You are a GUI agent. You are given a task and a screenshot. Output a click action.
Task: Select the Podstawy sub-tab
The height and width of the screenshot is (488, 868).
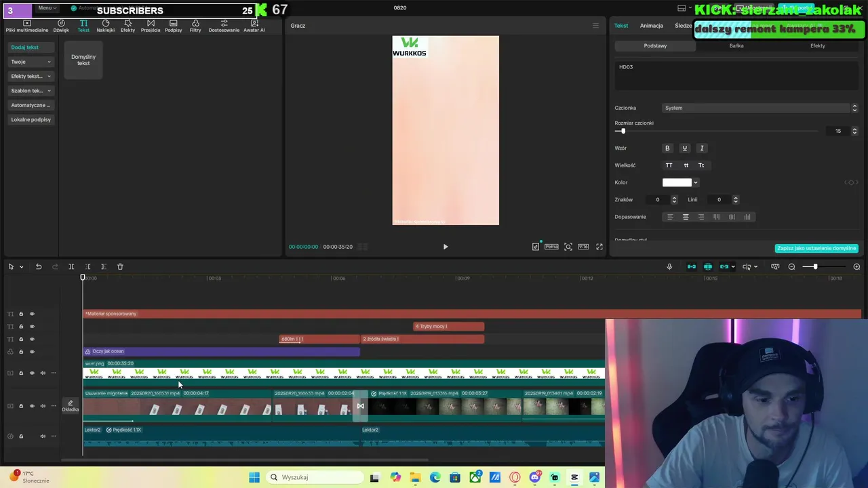(x=655, y=45)
